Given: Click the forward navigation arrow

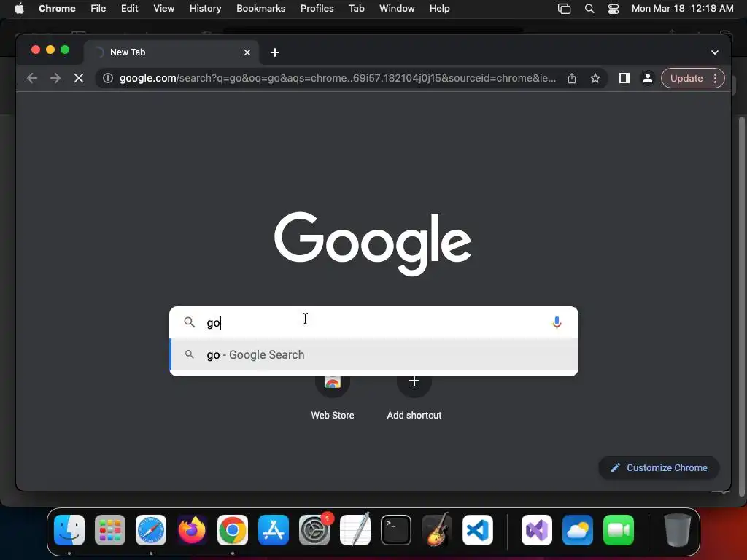Looking at the screenshot, I should pyautogui.click(x=55, y=78).
